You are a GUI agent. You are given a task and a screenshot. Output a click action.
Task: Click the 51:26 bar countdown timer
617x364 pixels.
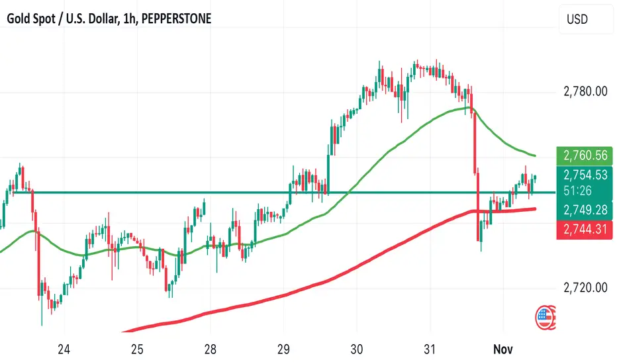(x=577, y=191)
